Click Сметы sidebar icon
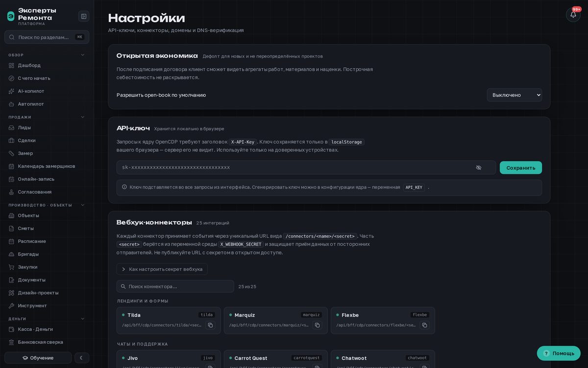This screenshot has height=368, width=588. point(12,228)
